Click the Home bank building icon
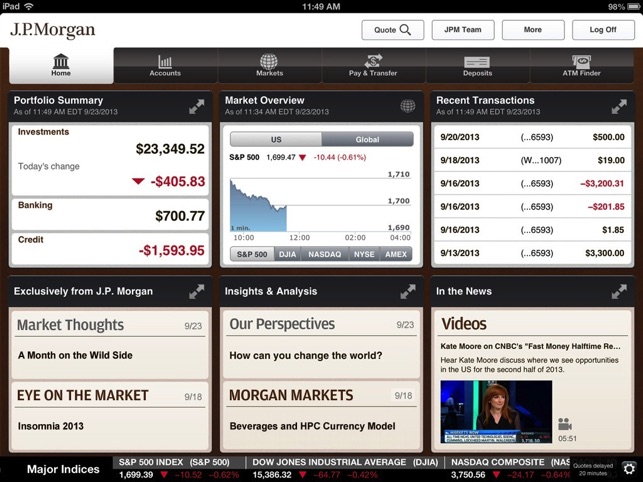The image size is (643, 482). (61, 61)
